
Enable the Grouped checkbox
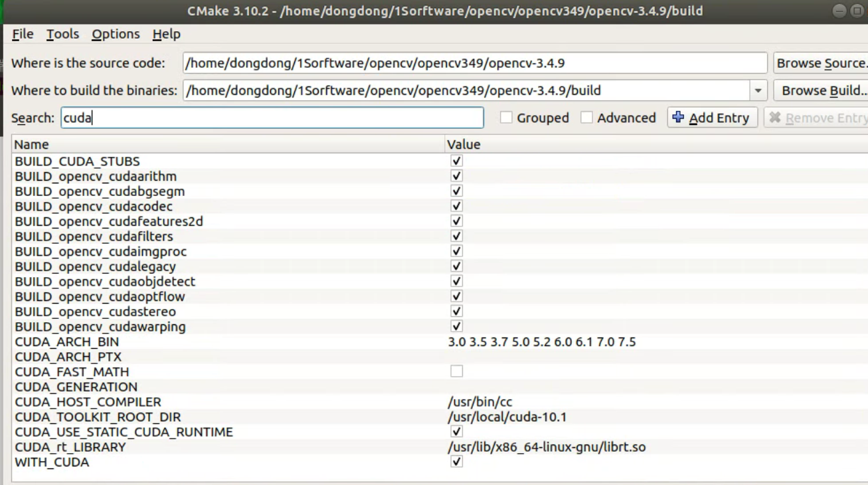coord(506,118)
